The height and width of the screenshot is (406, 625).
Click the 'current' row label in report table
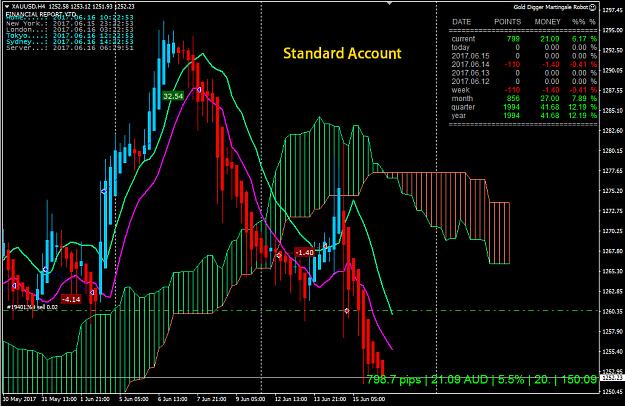(x=463, y=39)
